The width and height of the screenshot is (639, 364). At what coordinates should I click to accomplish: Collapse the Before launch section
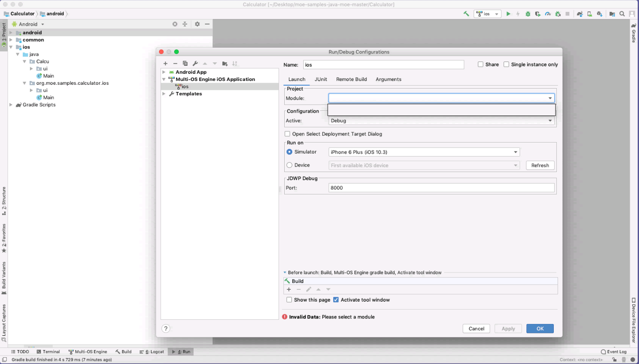tap(285, 272)
